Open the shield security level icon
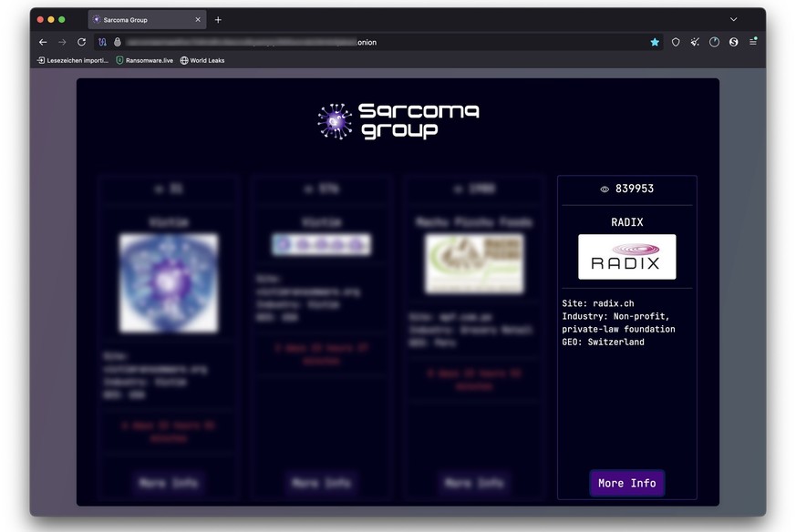 (676, 42)
